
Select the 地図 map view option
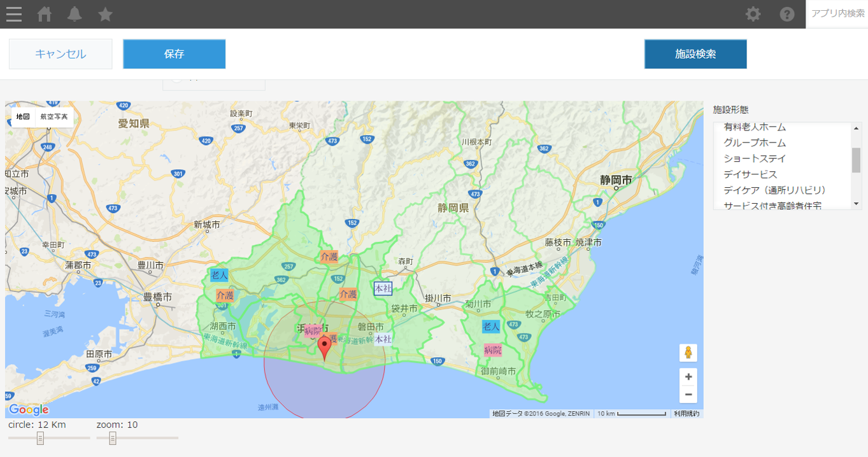[x=22, y=116]
